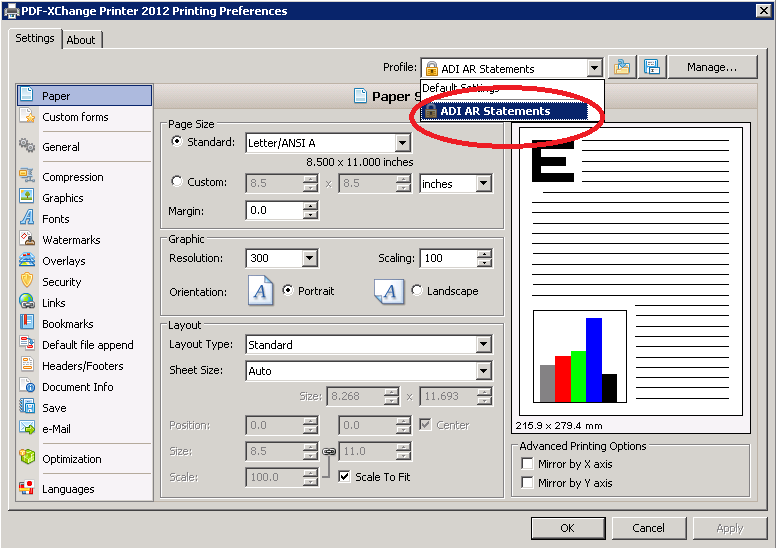
Task: Click the load profile folder icon
Action: pyautogui.click(x=623, y=68)
